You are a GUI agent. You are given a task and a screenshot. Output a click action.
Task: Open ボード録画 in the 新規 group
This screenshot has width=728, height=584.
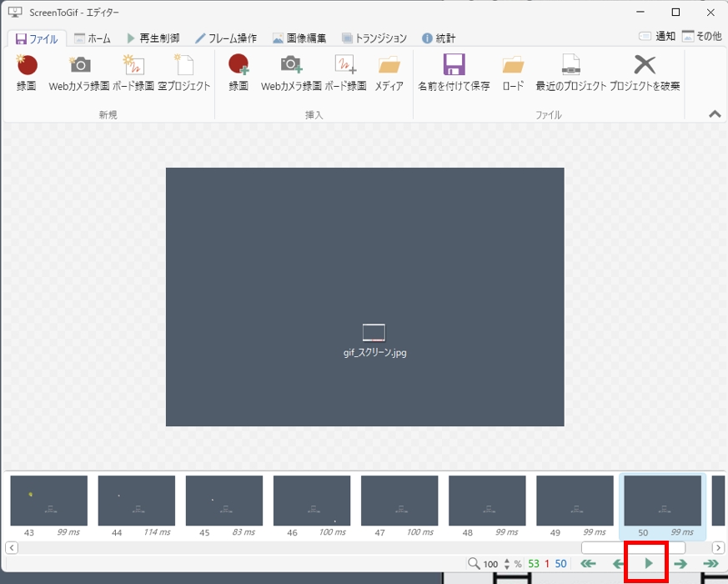pos(133,72)
